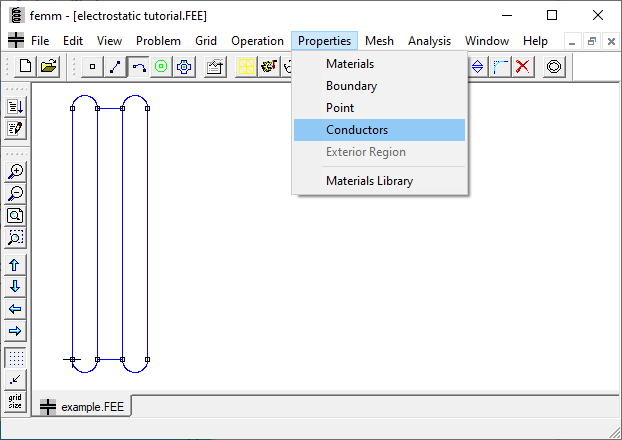Open the Analysis menu

[429, 41]
